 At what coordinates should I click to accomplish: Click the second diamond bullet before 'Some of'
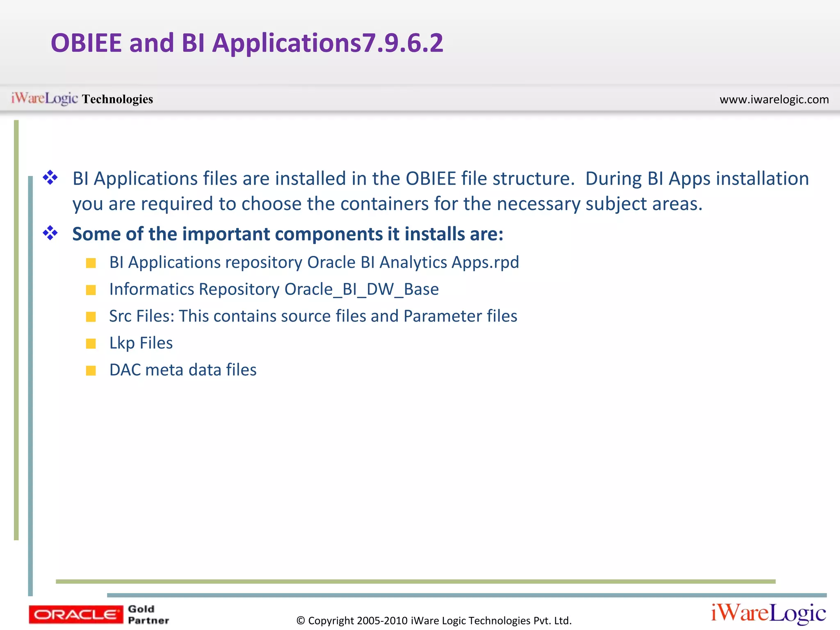[50, 233]
